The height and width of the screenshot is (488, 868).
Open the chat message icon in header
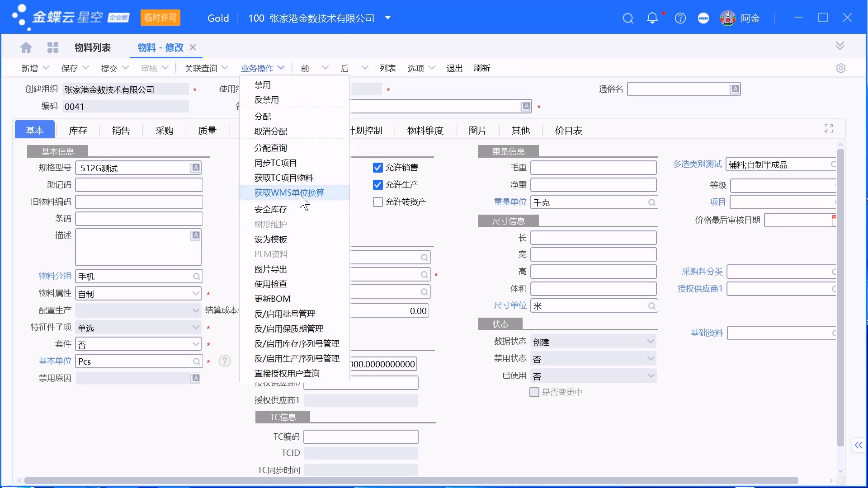tap(703, 19)
